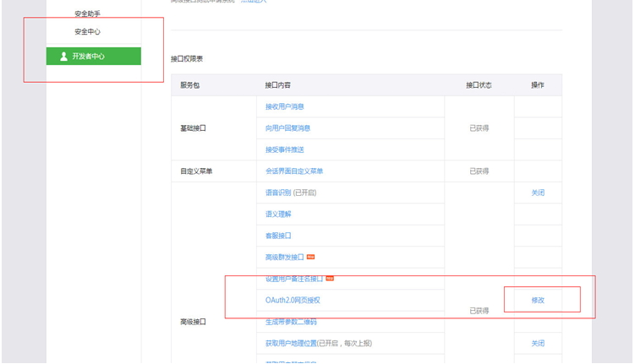635x364 pixels.
Task: Open the 语义理解 interface link
Action: pyautogui.click(x=278, y=215)
